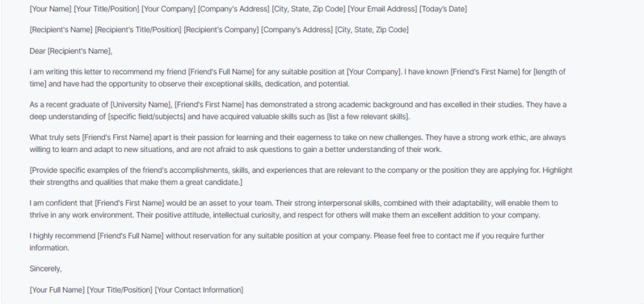Image resolution: width=644 pixels, height=304 pixels.
Task: Click the [City, State, Zip Code] recipient placeholder
Action: tap(372, 30)
